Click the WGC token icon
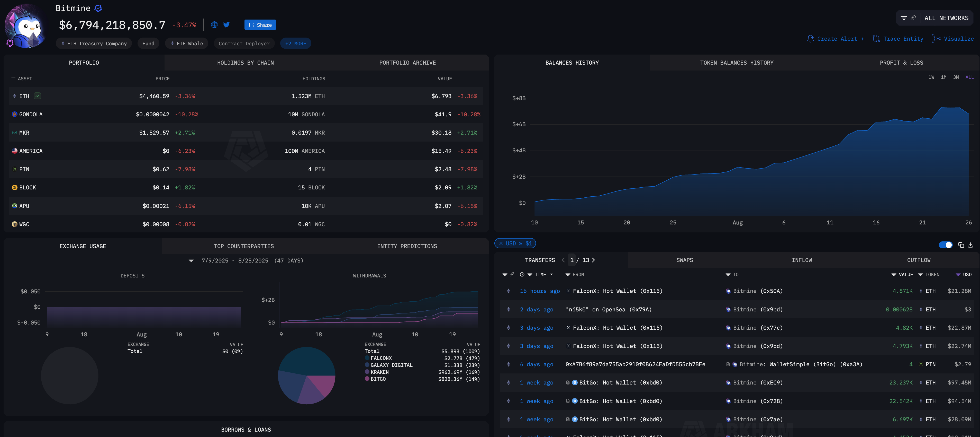 coord(14,224)
